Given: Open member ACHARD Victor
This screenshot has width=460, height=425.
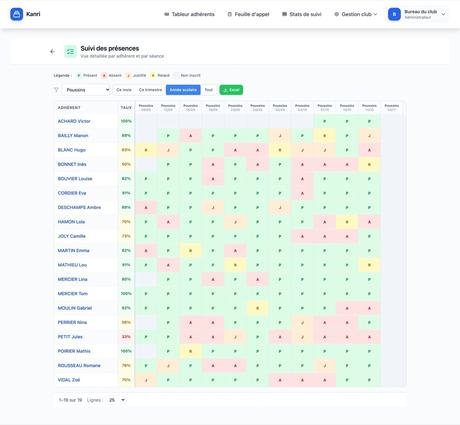Looking at the screenshot, I should pyautogui.click(x=74, y=121).
